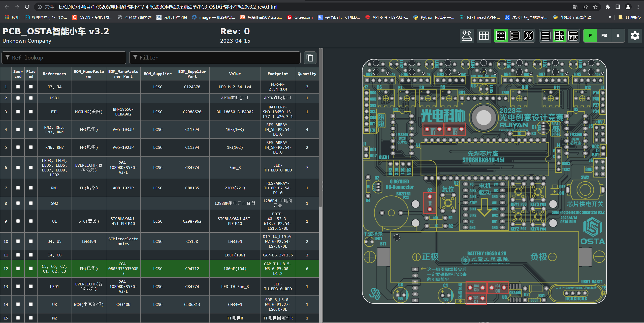Open the save/load file menu icon

pos(467,36)
